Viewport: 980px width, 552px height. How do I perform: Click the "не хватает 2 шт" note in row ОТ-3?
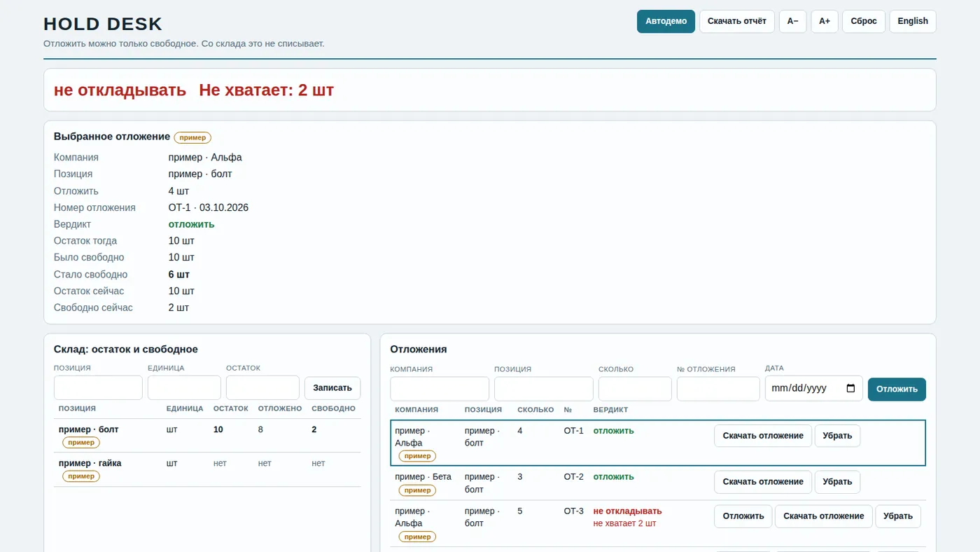pos(624,523)
